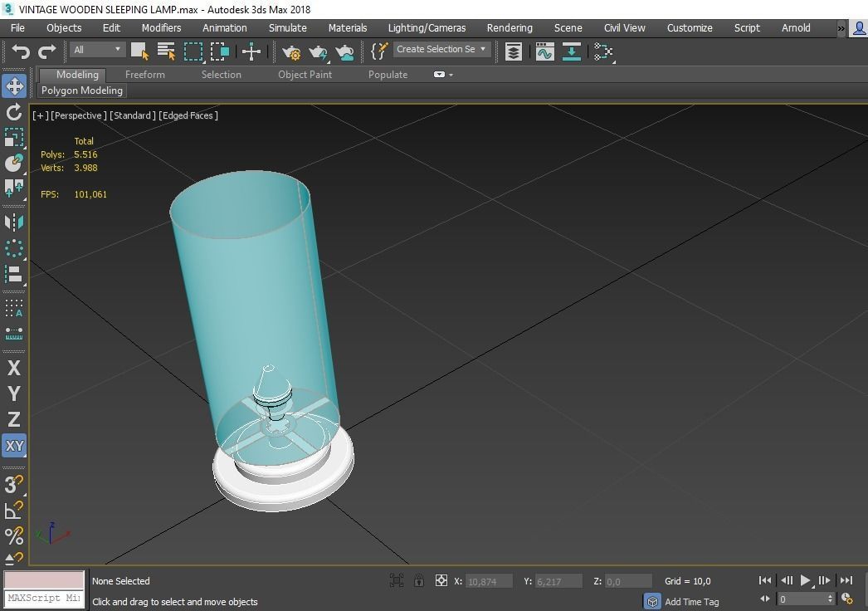Click the Measure Distance ruler icon
The height and width of the screenshot is (611, 868).
(14, 334)
